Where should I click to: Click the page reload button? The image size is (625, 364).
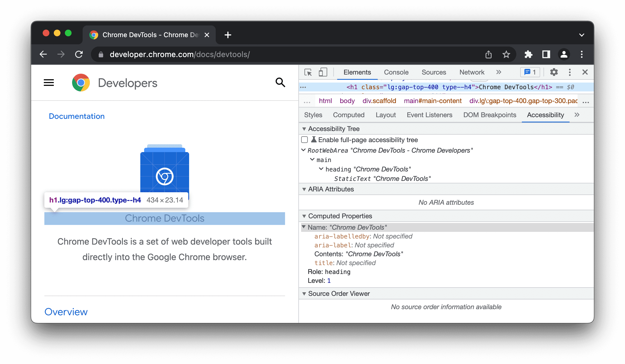tap(79, 54)
